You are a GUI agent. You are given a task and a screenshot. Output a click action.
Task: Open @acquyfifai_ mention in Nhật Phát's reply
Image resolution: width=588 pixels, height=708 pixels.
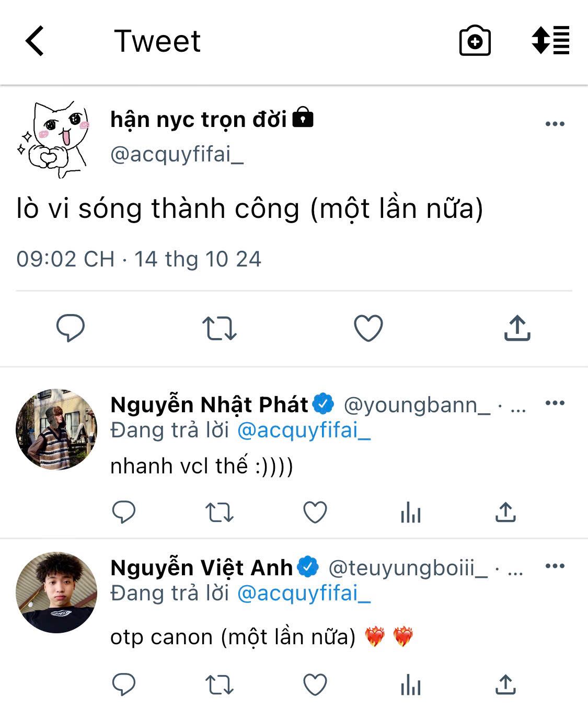304,431
